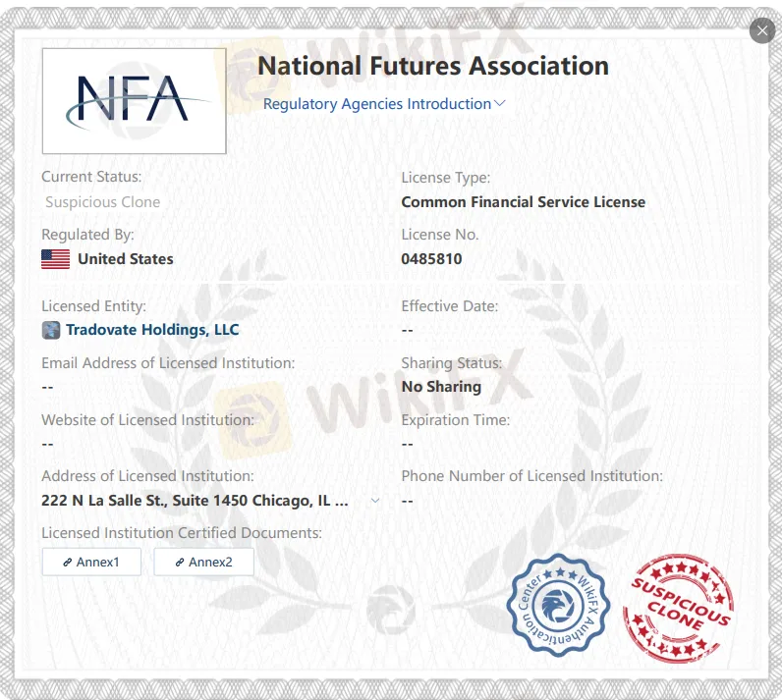Expand the full licensed institution address
The height and width of the screenshot is (700, 782).
pos(375,501)
